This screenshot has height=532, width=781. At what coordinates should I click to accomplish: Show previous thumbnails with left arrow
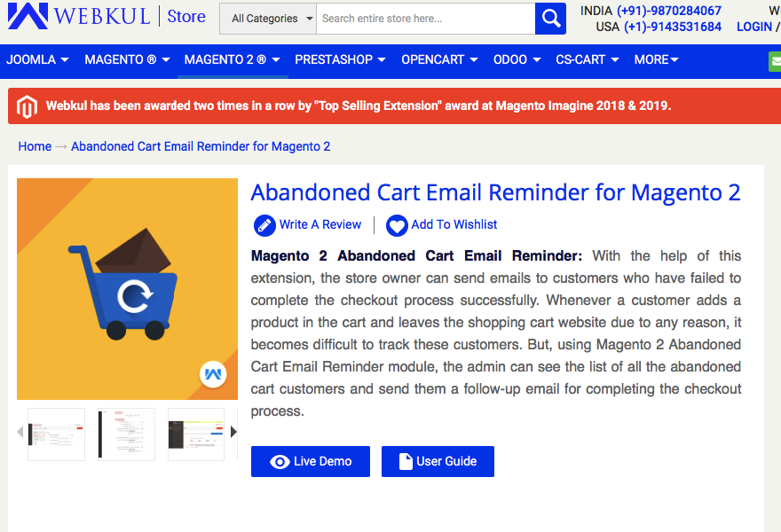[x=20, y=432]
